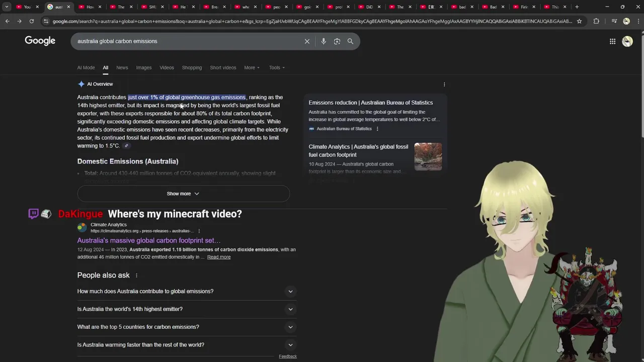Screen dimensions: 644x362
Task: Expand 'Is Australia the world's 14th highest emitter'
Action: (x=187, y=309)
